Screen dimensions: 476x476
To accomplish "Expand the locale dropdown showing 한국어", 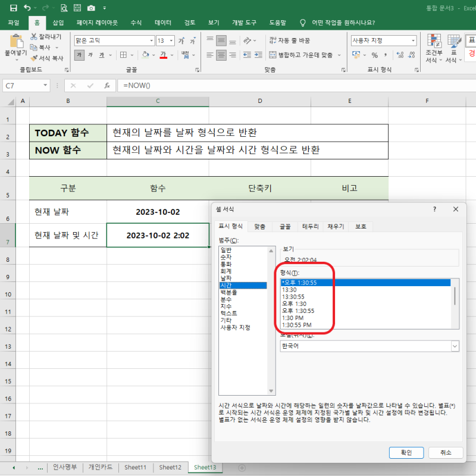I will click(x=455, y=346).
